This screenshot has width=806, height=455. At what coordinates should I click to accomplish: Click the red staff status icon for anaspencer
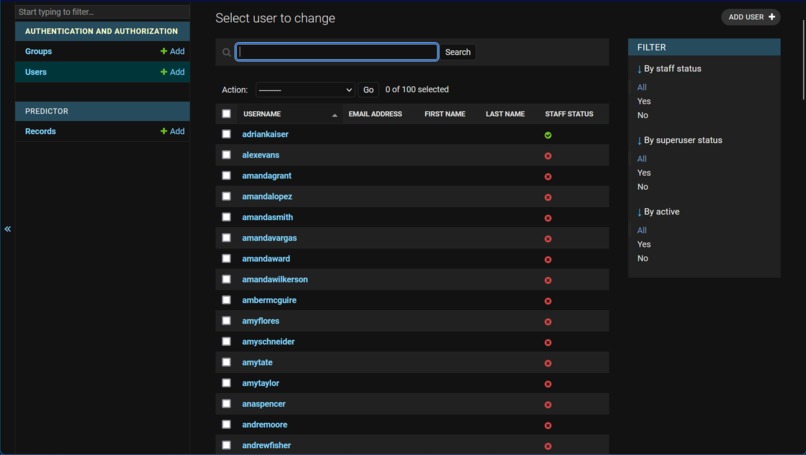coord(548,405)
